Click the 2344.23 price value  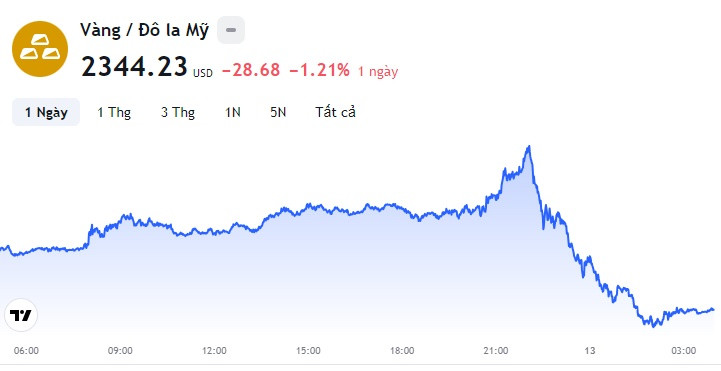click(x=134, y=67)
